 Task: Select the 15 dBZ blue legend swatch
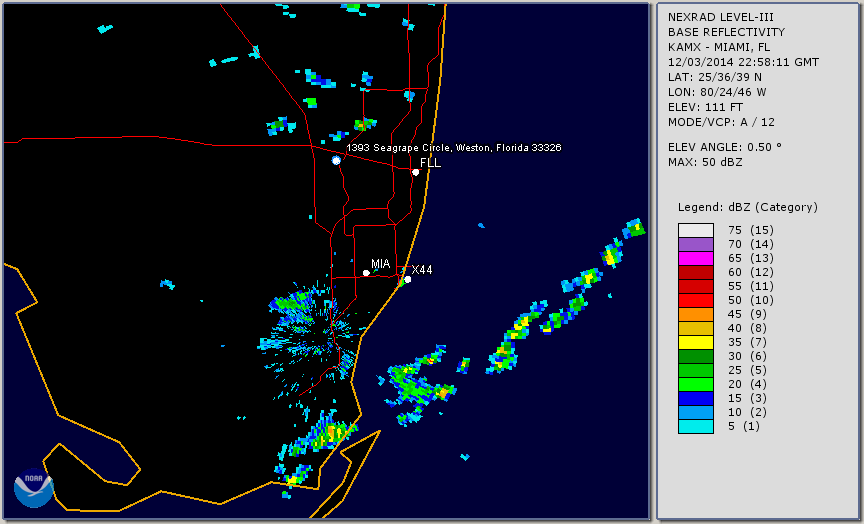coord(695,398)
